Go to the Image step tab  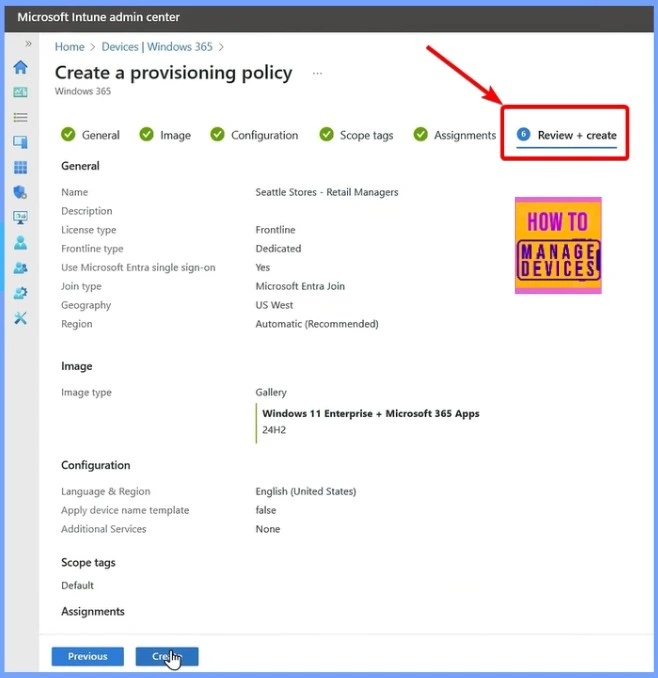point(165,135)
